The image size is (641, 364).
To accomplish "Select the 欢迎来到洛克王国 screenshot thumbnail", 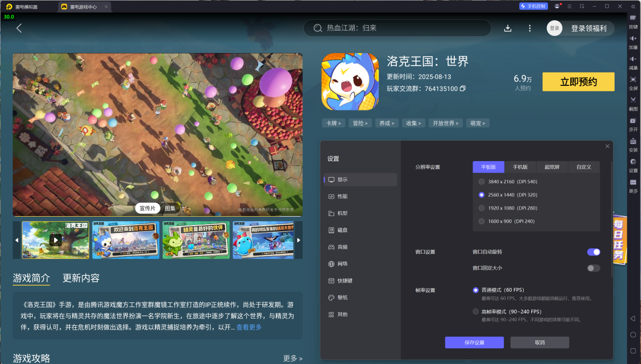I will (x=126, y=240).
